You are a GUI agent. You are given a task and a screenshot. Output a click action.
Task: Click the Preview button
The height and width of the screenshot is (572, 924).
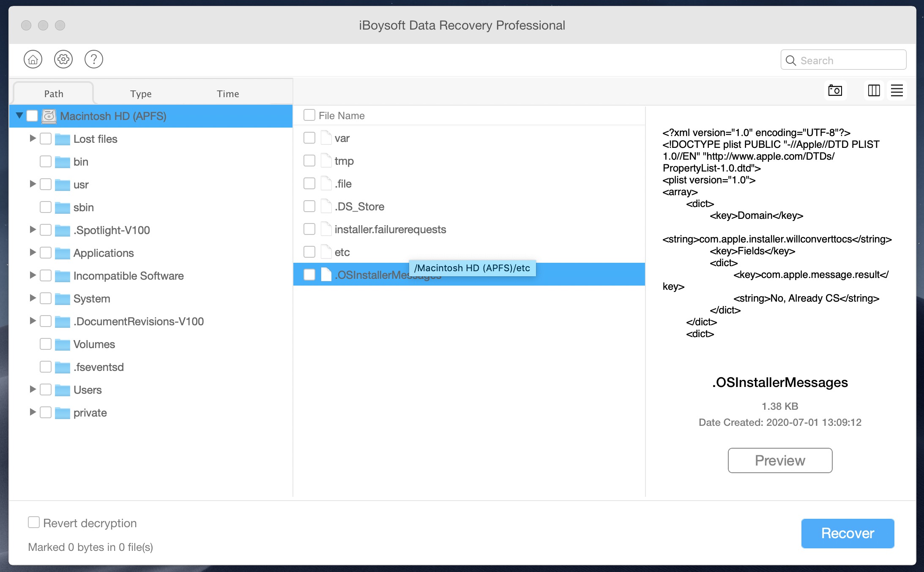coord(781,460)
